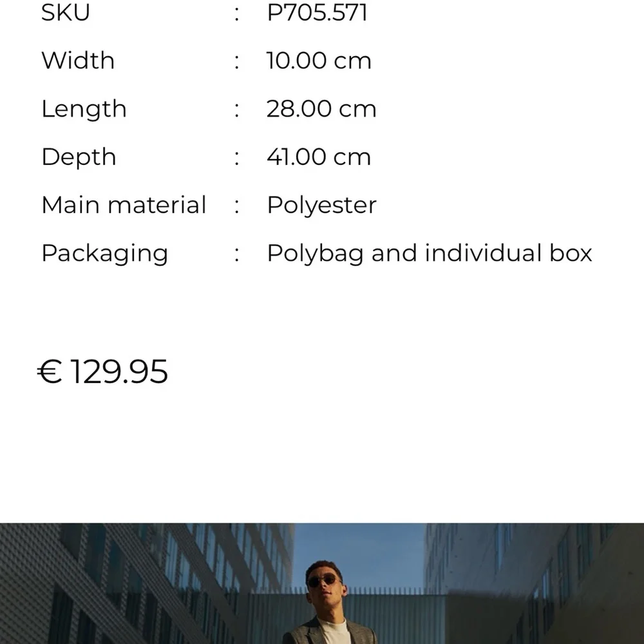Click the SKU value P705.571
The image size is (644, 644).
[317, 12]
